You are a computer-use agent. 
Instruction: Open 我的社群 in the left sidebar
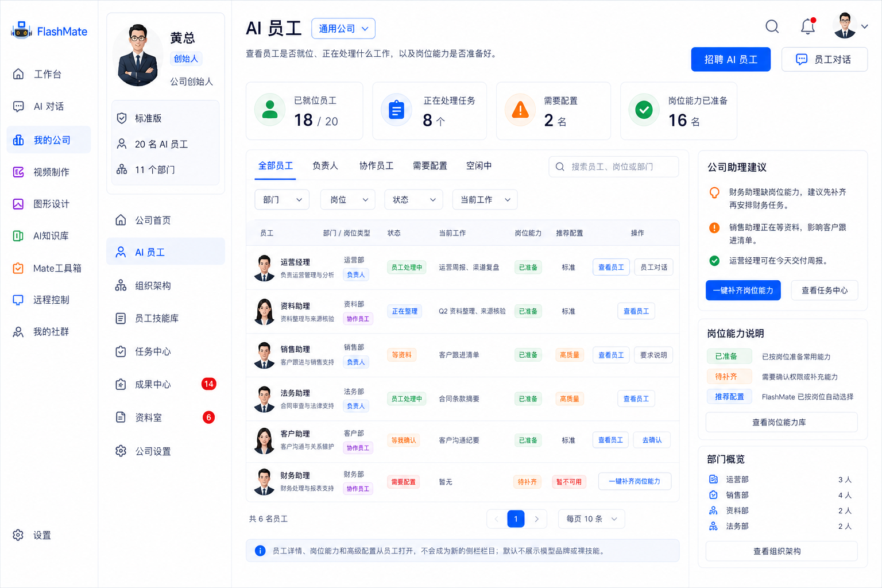click(48, 332)
